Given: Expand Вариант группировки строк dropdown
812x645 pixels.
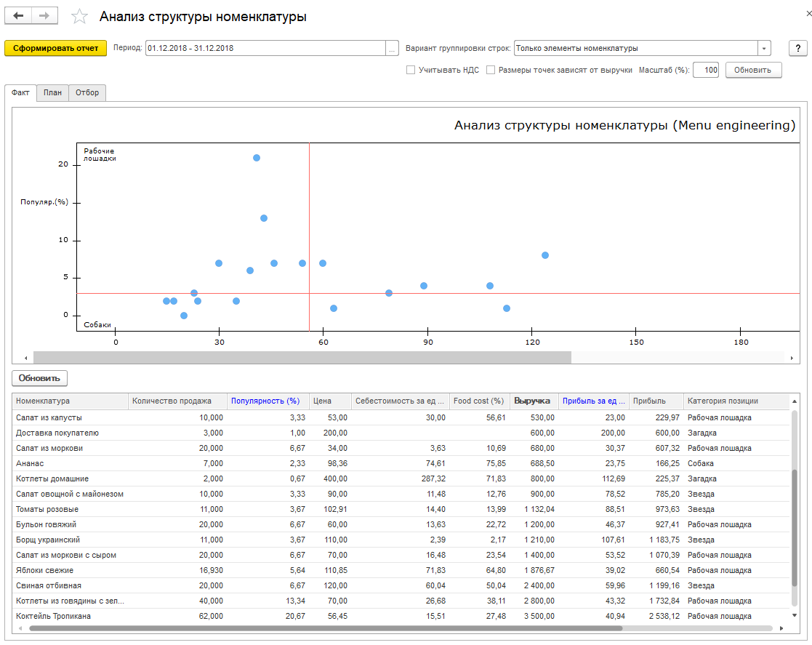Looking at the screenshot, I should click(764, 49).
